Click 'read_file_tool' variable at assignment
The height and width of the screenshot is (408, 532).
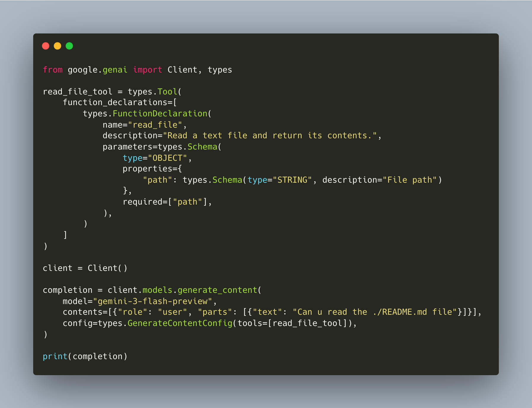point(78,92)
